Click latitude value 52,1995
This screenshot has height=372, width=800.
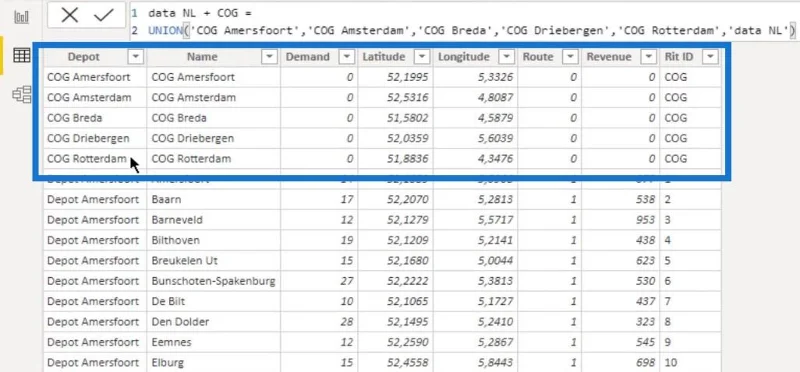click(x=407, y=77)
